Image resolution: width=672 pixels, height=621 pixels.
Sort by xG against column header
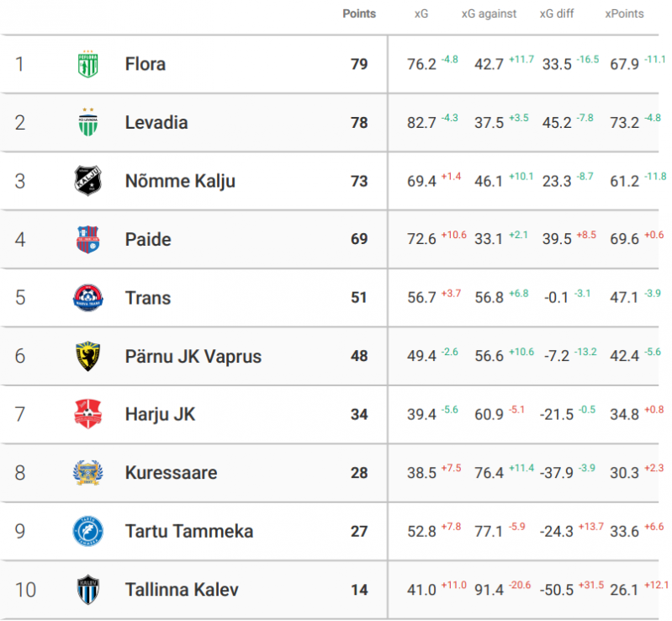[489, 14]
